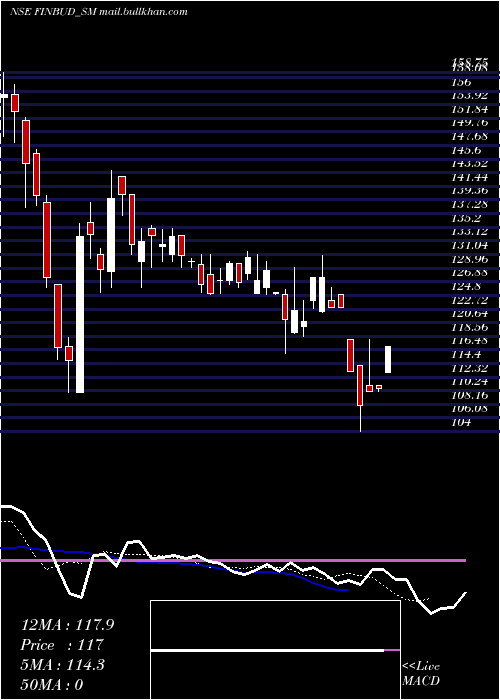Click the 124.8 price axis label
The width and height of the screenshot is (500, 700).
point(466,286)
